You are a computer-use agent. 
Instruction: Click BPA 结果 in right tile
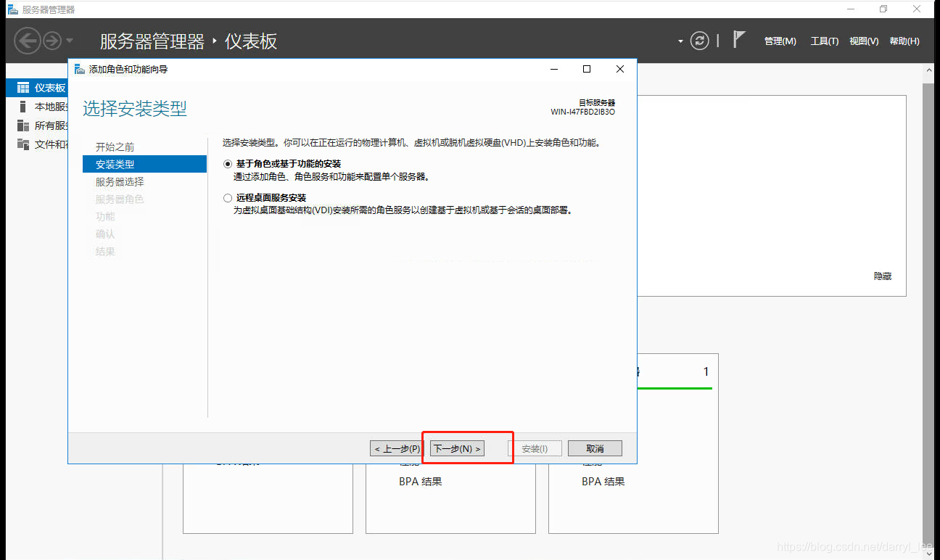(603, 482)
